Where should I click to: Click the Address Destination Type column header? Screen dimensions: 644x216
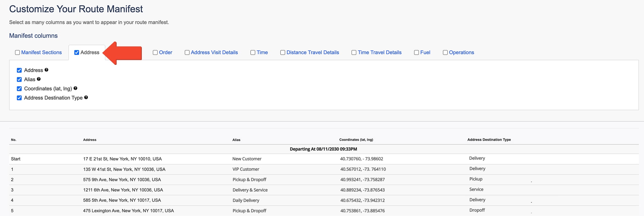(x=489, y=140)
